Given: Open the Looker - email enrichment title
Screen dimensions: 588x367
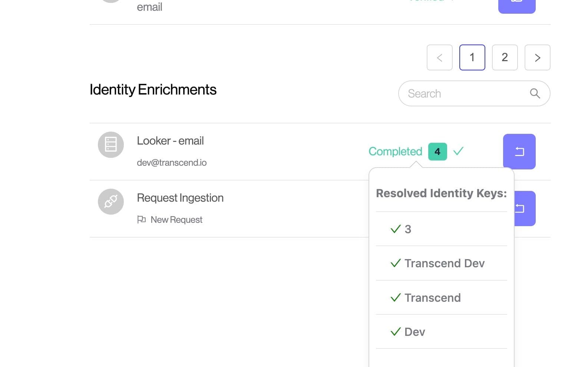Looking at the screenshot, I should point(170,141).
